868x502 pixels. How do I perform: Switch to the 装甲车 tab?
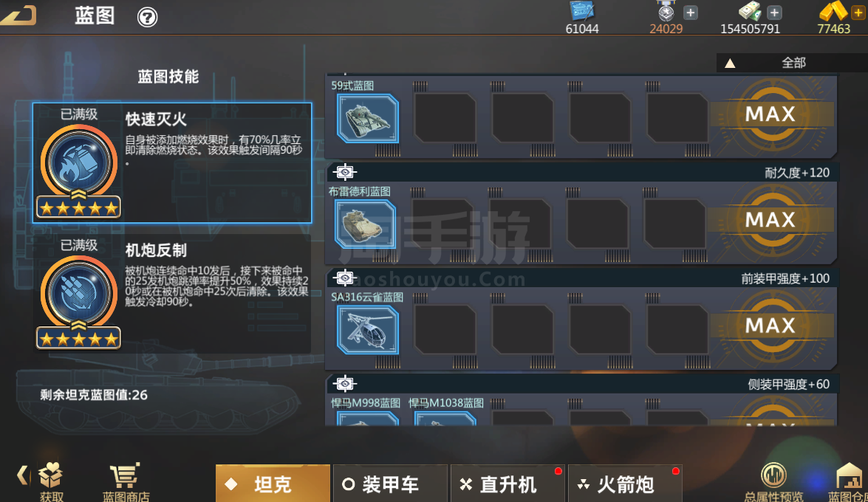390,484
